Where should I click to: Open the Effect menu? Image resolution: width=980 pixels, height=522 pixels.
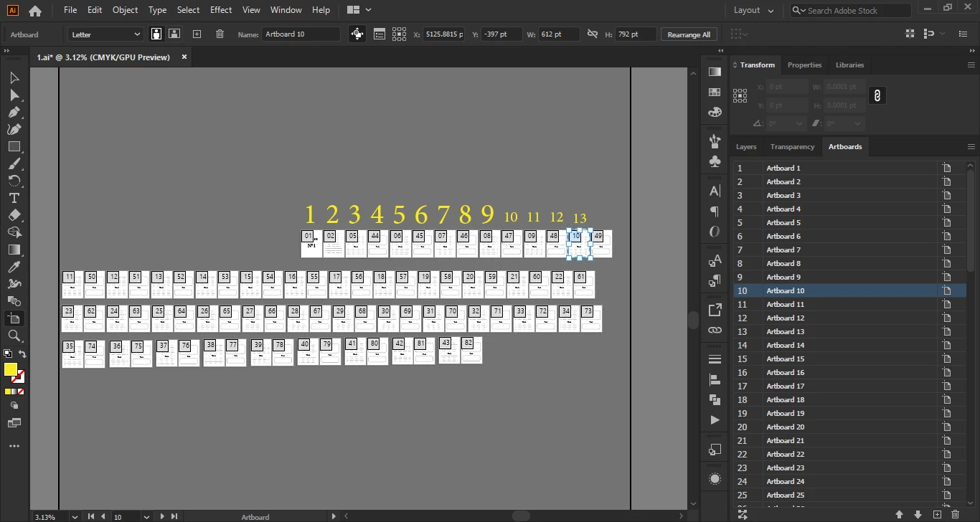[221, 10]
